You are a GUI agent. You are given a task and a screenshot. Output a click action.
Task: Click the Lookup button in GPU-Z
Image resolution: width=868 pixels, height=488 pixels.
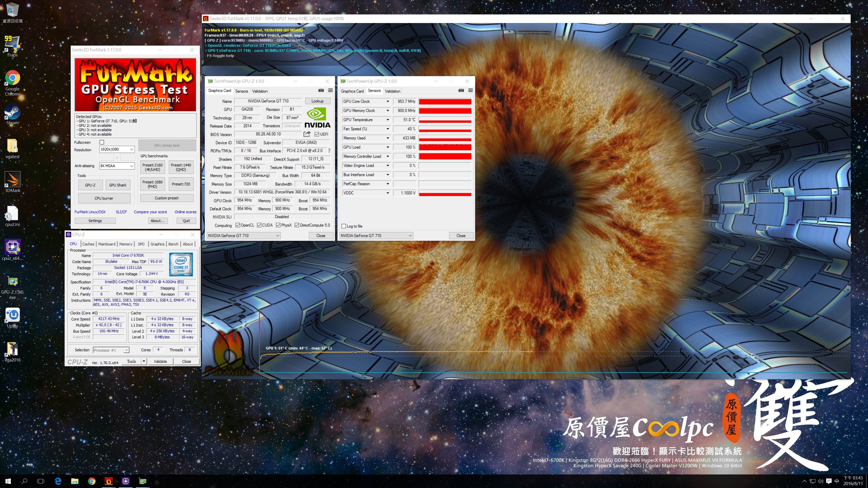317,101
